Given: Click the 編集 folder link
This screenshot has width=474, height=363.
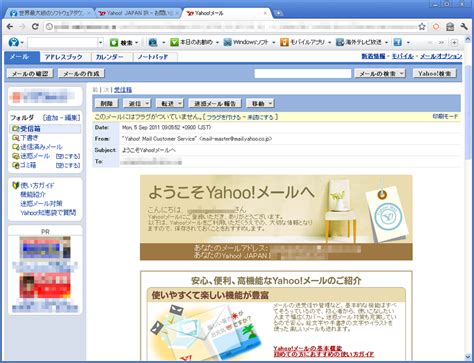Looking at the screenshot, I should click(71, 118).
